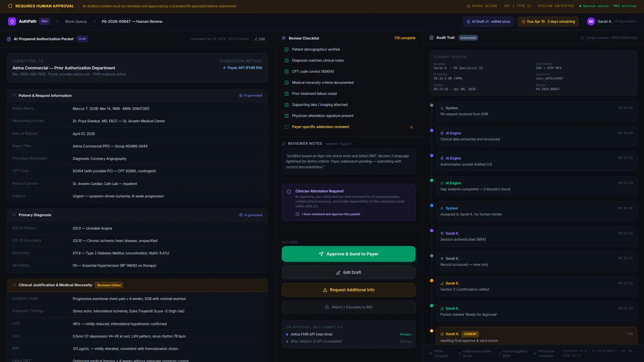Click the AuthPath shield logo icon
Viewport: 644px width, 362px height.
(12, 21)
